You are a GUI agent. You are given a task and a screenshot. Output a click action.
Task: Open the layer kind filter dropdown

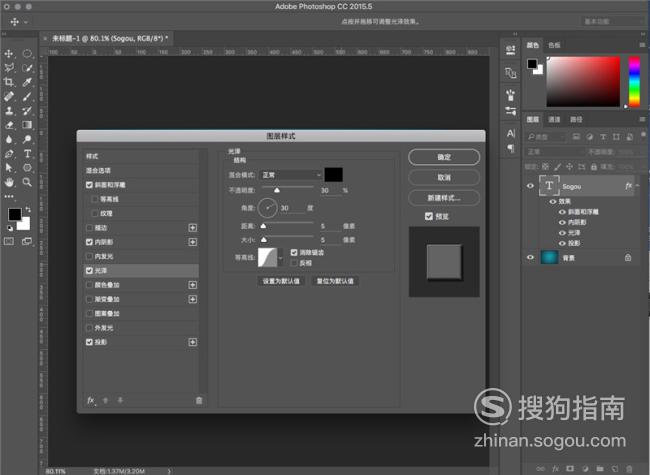coord(545,137)
